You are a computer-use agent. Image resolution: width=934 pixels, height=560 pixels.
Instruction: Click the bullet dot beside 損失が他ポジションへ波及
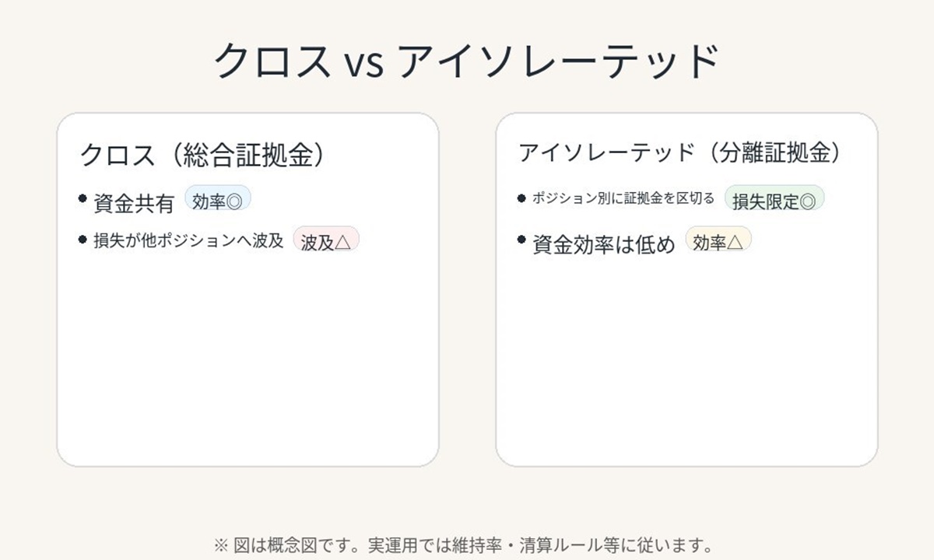point(83,240)
